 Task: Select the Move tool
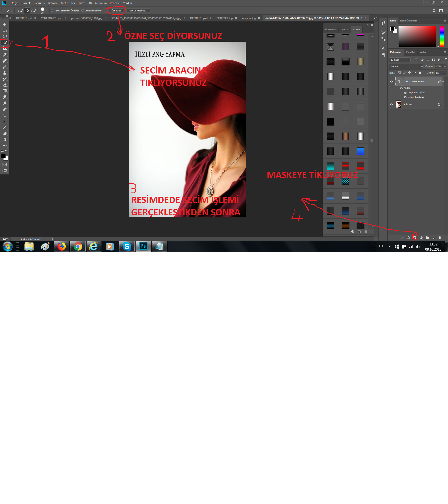point(5,24)
